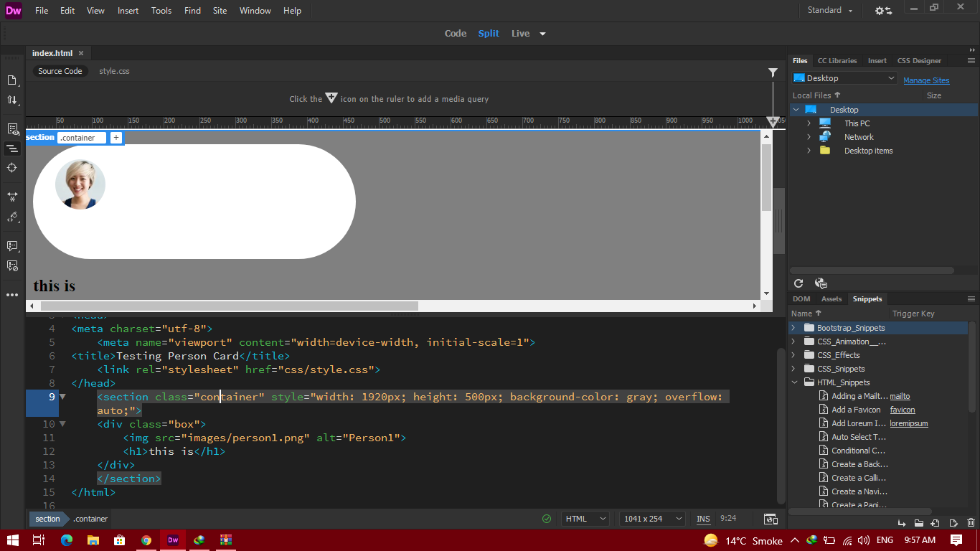Click the .container class field in Live view
Image resolution: width=980 pixels, height=551 pixels.
81,137
